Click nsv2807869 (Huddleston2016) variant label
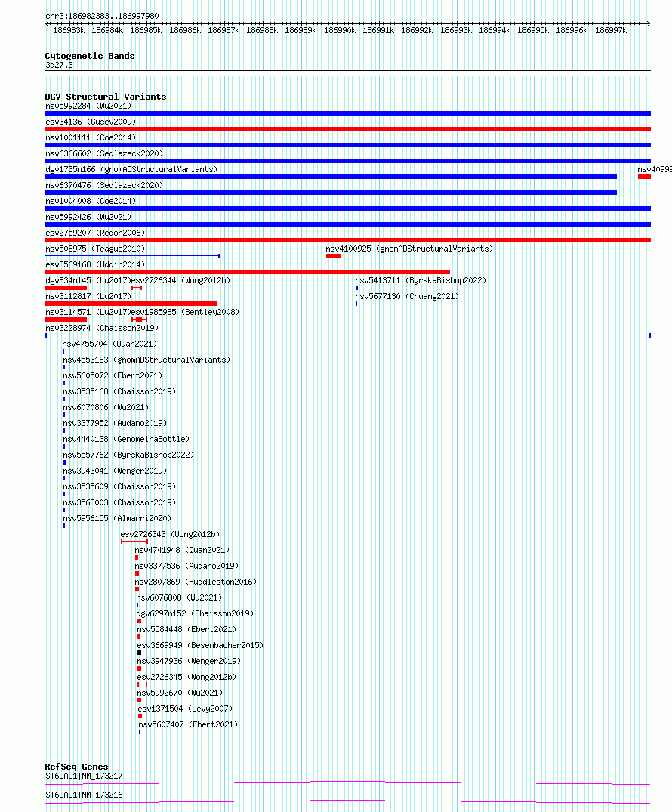The height and width of the screenshot is (812, 672). click(x=196, y=582)
